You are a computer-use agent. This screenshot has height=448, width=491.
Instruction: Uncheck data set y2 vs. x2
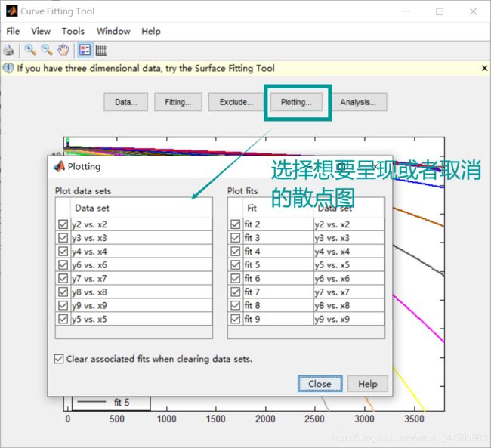(63, 224)
